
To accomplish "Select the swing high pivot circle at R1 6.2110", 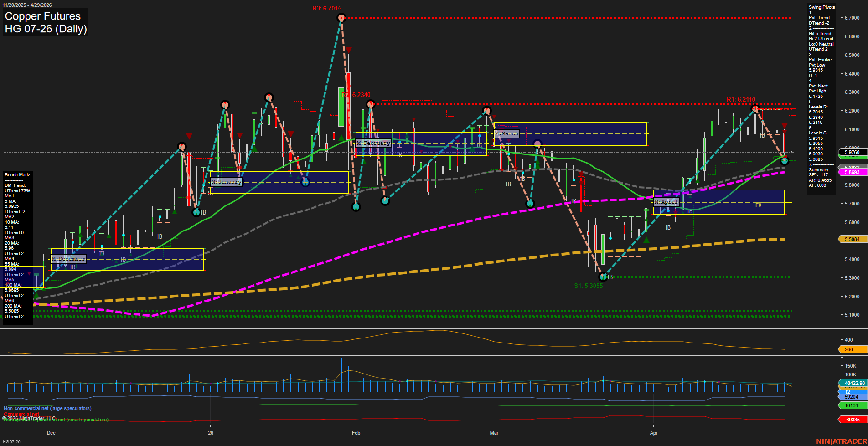I will [755, 108].
